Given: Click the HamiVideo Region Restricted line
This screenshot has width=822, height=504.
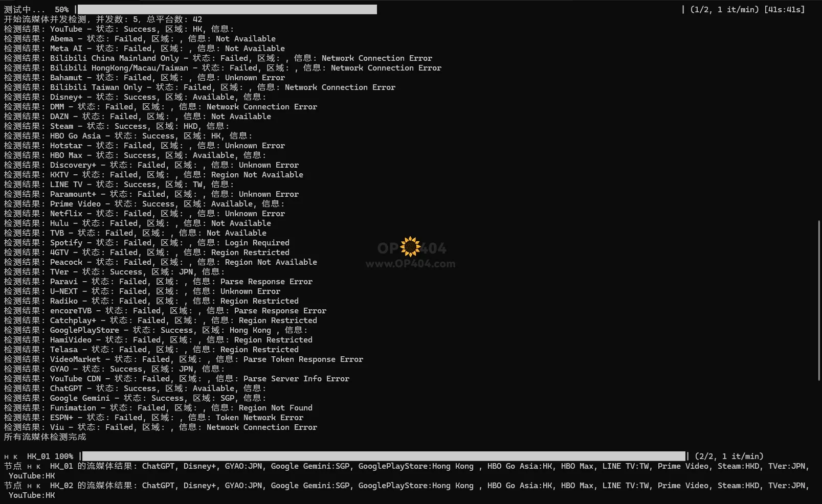Looking at the screenshot, I should coord(158,340).
